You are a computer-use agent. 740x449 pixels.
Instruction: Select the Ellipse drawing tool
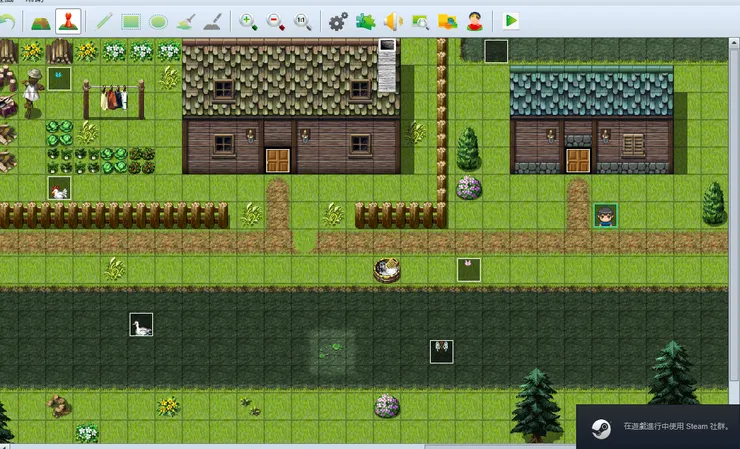(158, 21)
